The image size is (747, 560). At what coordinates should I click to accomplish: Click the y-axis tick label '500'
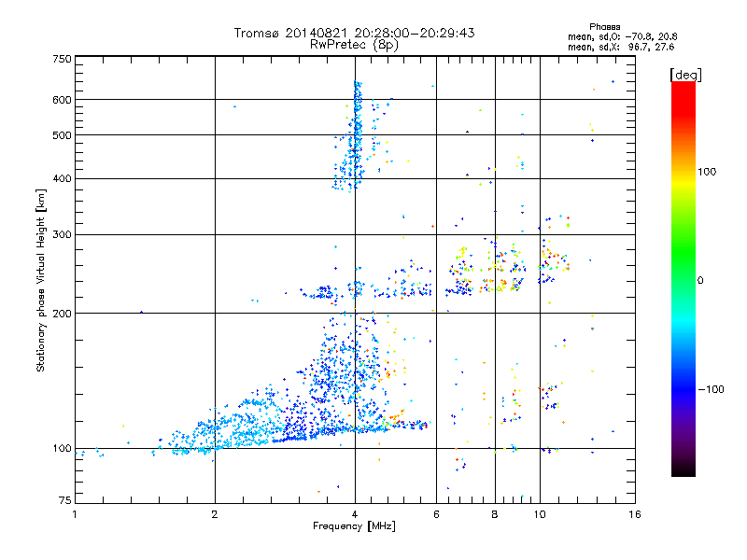pyautogui.click(x=63, y=135)
